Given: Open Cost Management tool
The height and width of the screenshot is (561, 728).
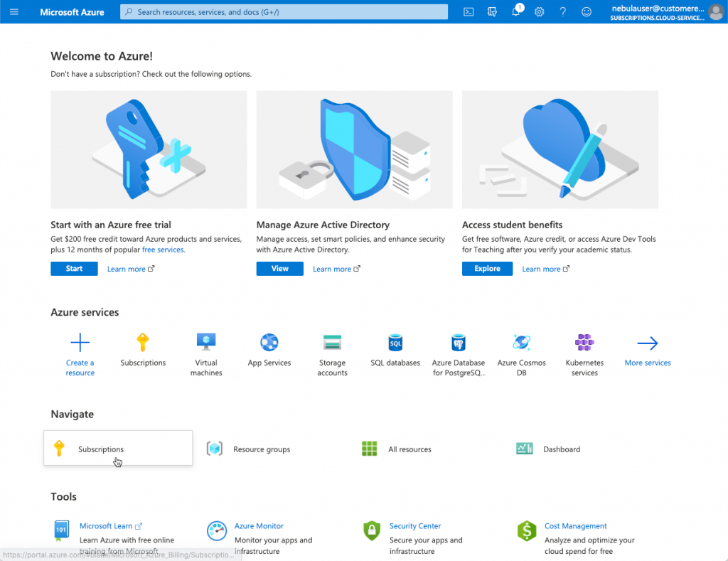Looking at the screenshot, I should 575,525.
